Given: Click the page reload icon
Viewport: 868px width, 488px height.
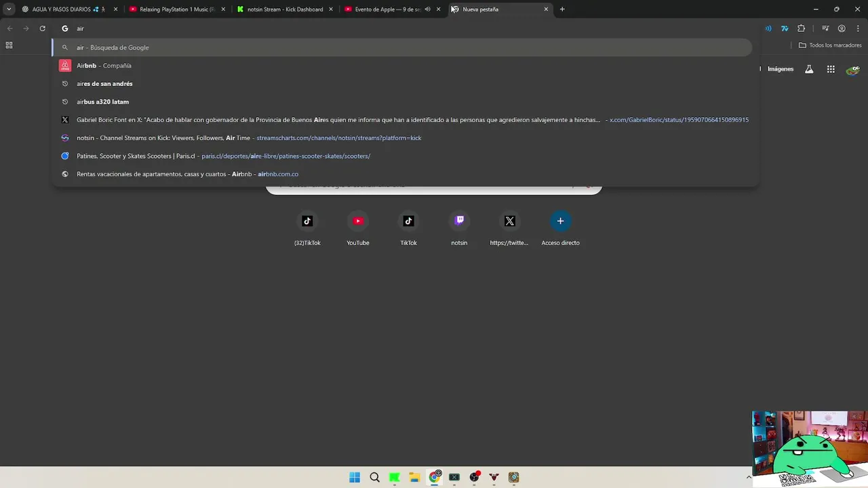Looking at the screenshot, I should [42, 28].
